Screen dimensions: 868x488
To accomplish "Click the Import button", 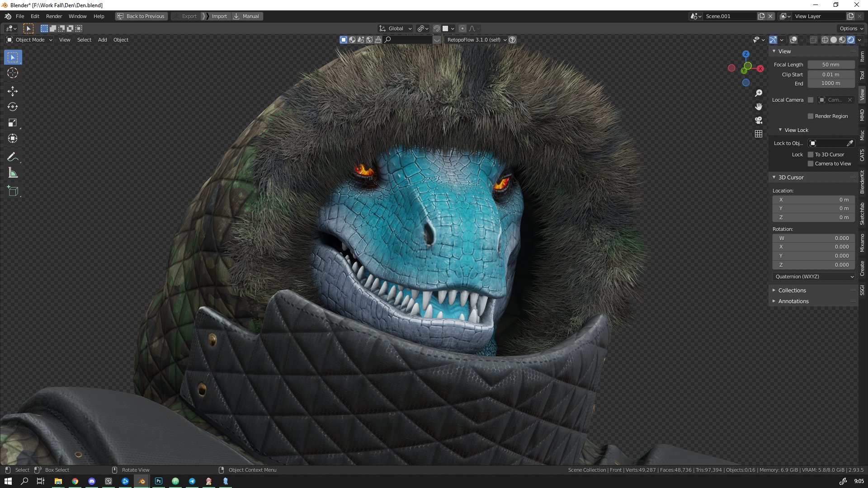I will (216, 16).
